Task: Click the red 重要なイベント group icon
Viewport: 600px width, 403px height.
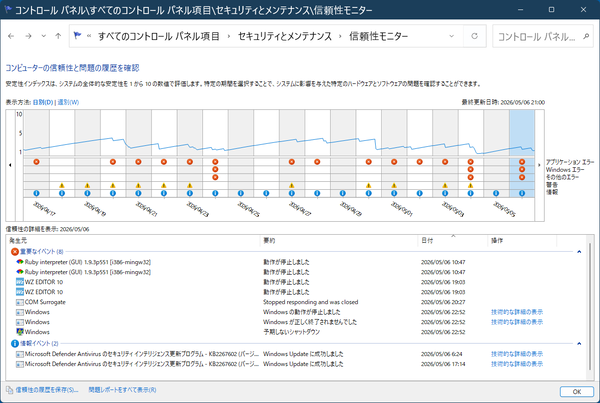Action: pos(15,252)
